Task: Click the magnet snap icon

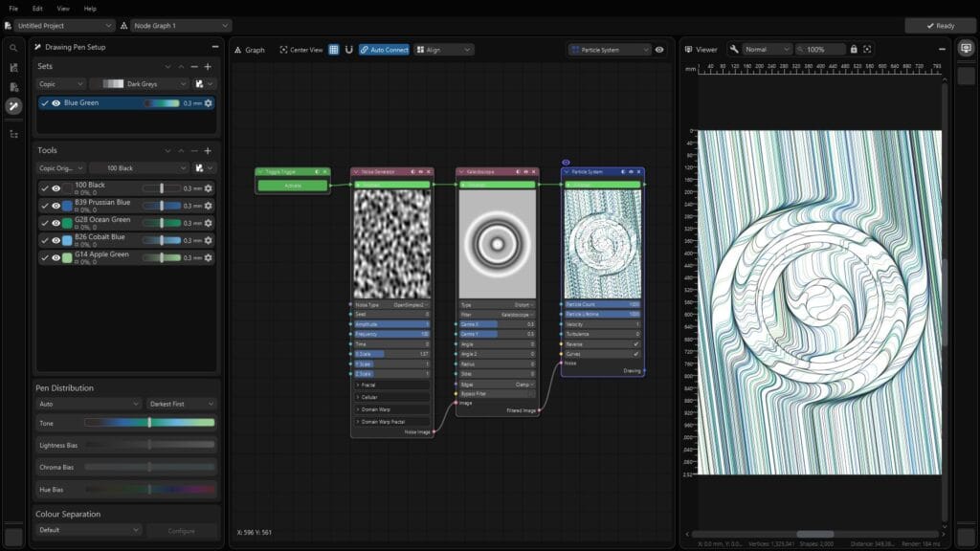Action: click(x=349, y=50)
